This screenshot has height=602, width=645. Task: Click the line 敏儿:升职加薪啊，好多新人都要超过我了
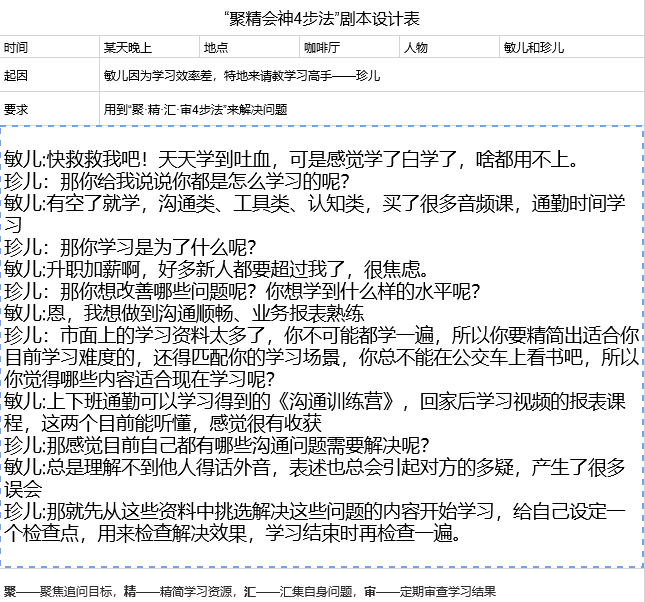[x=217, y=269]
